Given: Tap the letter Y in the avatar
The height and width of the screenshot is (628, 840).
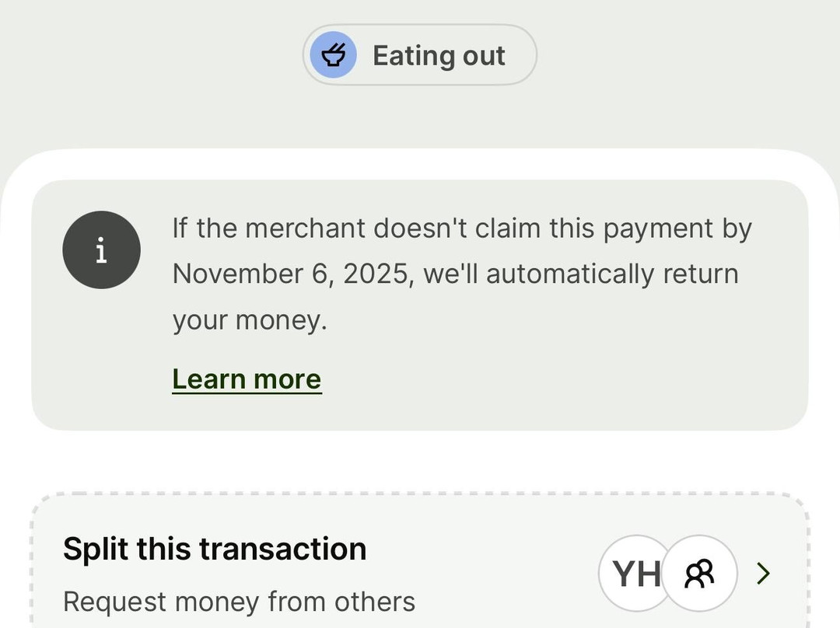Looking at the screenshot, I should click(x=624, y=574).
